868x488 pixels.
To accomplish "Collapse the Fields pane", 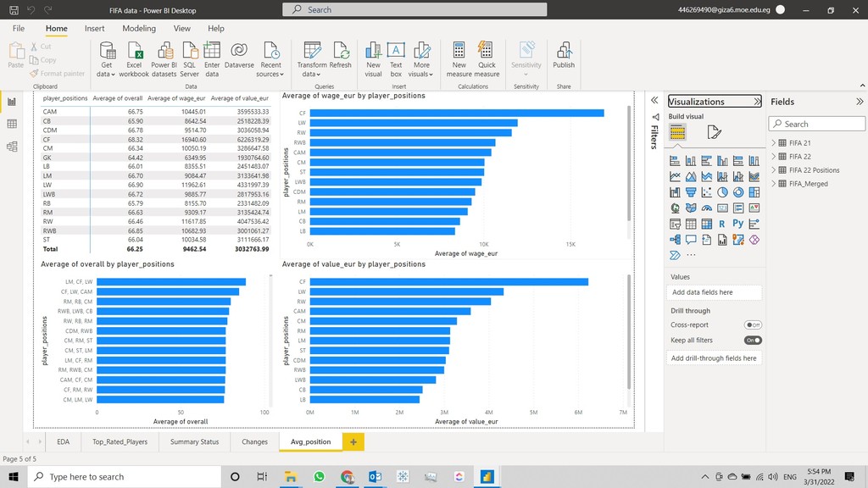I will coord(860,102).
